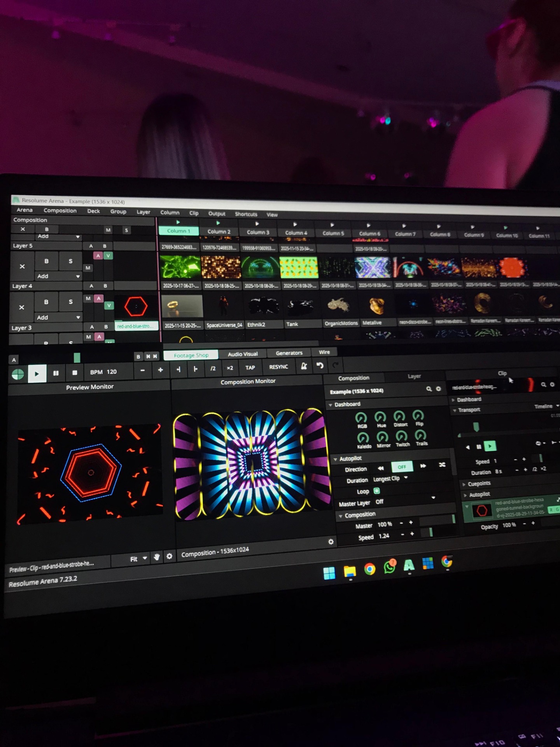Set Autopilot Direction to OFF
This screenshot has width=560, height=747.
402,466
